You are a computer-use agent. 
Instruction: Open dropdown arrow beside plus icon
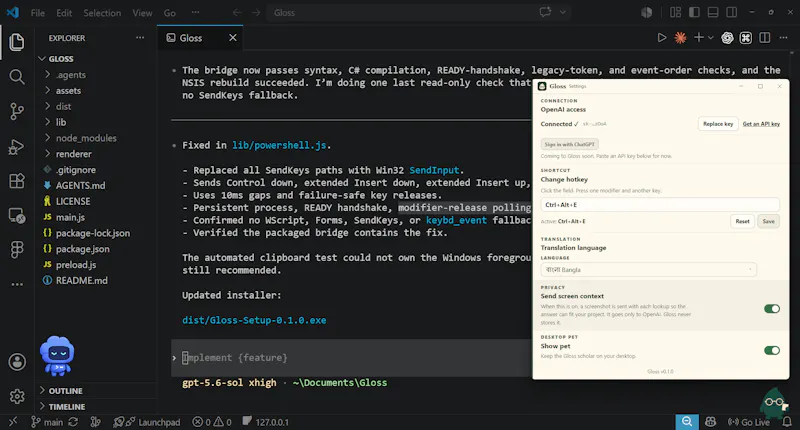pyautogui.click(x=711, y=38)
